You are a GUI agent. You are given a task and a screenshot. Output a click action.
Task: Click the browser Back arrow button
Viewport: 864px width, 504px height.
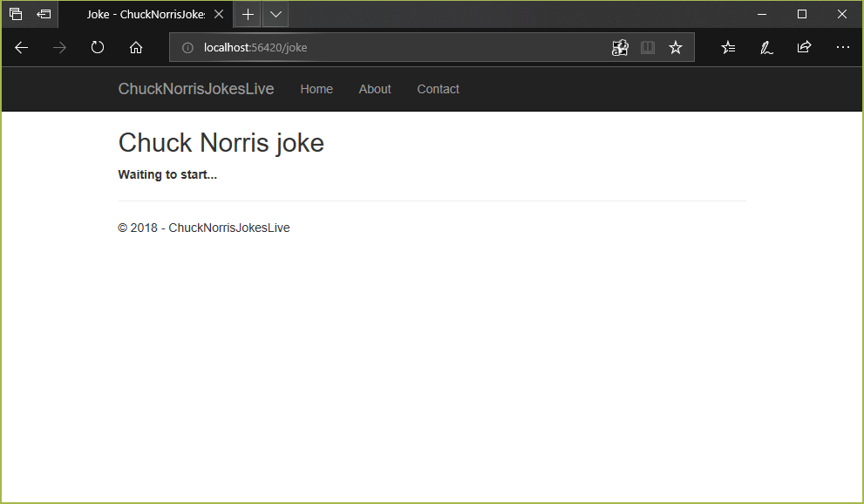(x=22, y=48)
